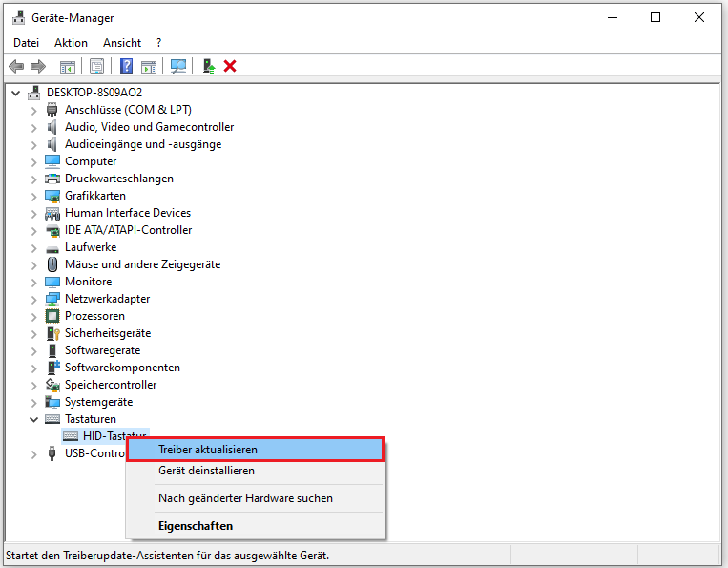
Task: Expand the Anschlüsse (COM & LPT) node
Action: pyautogui.click(x=33, y=111)
